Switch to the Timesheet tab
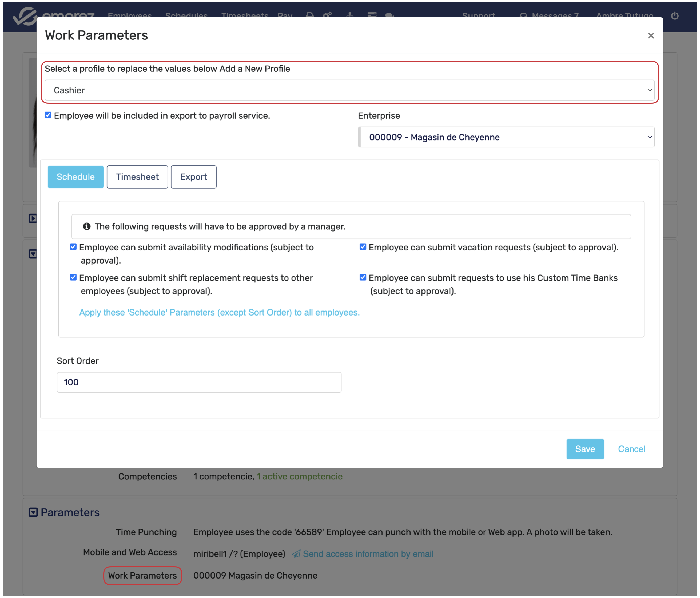700x598 pixels. point(137,177)
